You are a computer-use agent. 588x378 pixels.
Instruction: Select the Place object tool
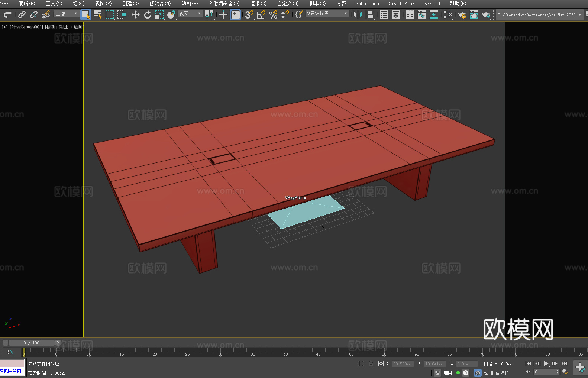[x=171, y=14]
